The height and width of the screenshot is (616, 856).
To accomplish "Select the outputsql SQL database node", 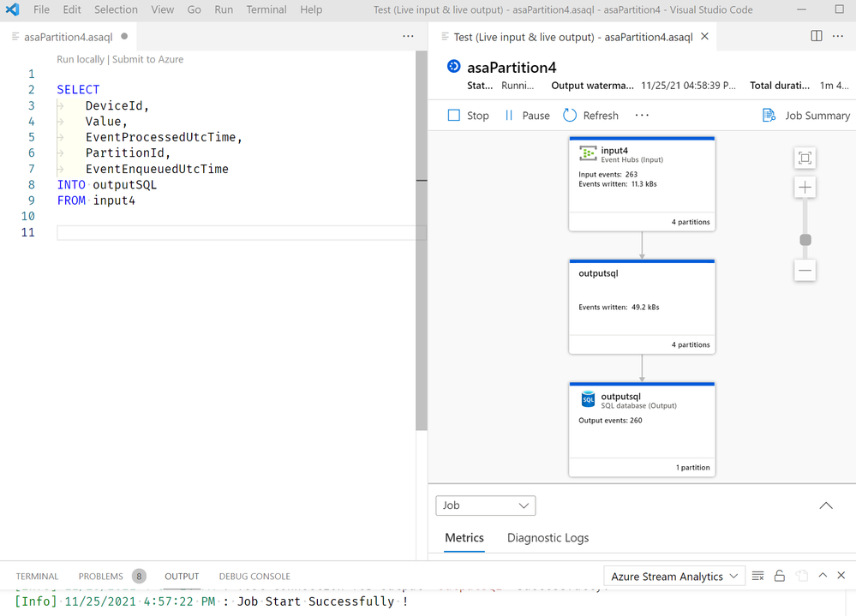I will (x=642, y=430).
